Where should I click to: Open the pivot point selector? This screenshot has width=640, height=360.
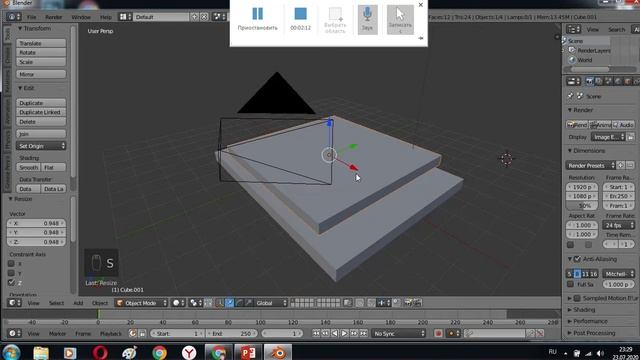[195, 303]
